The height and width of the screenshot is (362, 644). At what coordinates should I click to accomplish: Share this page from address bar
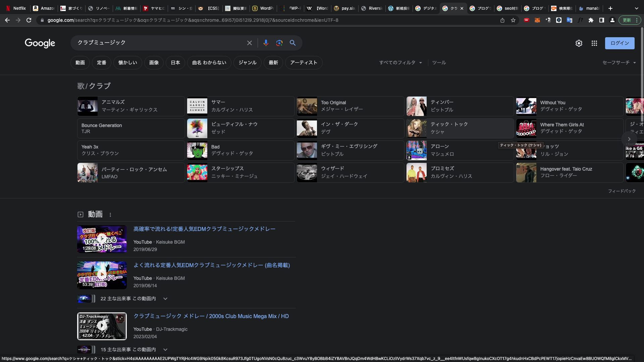tap(502, 20)
